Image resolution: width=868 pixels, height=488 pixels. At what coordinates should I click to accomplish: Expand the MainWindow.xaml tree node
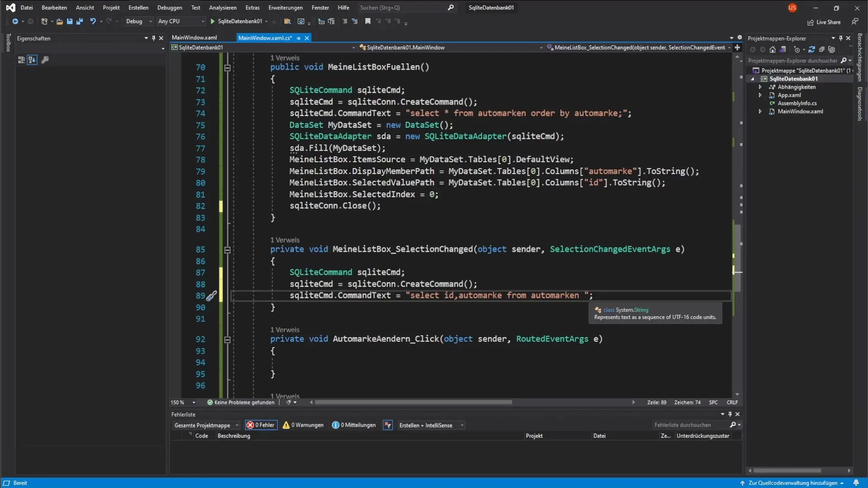click(x=760, y=112)
